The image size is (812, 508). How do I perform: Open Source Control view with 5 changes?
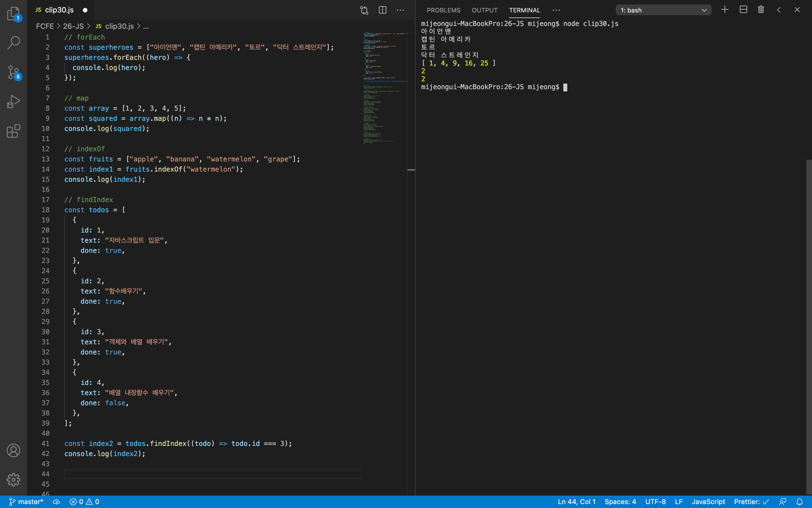click(14, 72)
